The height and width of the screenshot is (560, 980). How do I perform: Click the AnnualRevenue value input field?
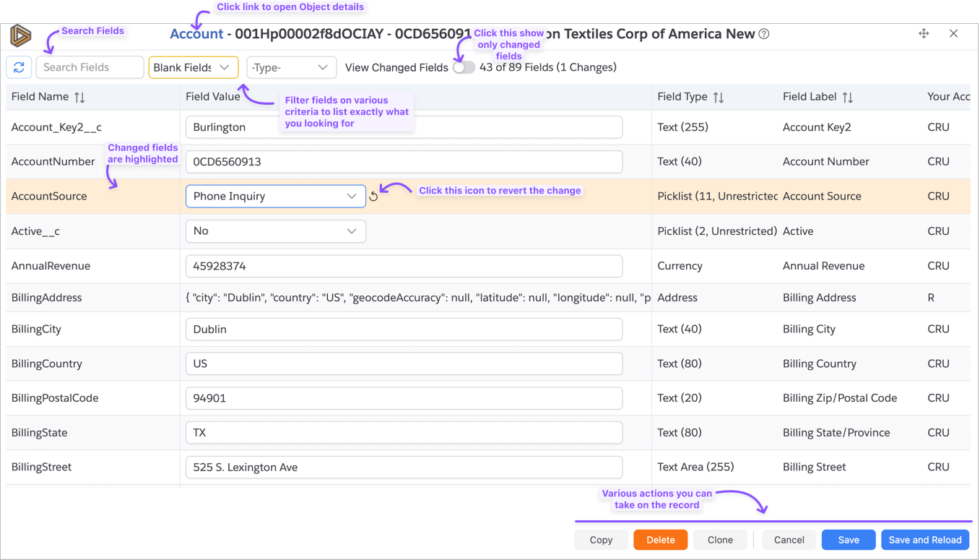404,266
